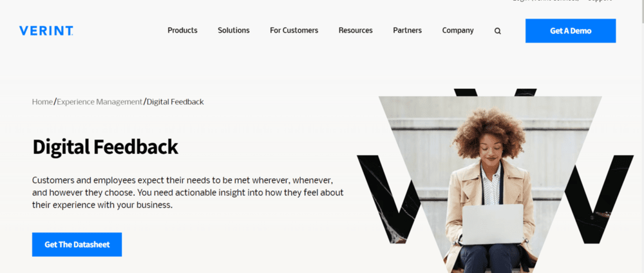Viewport: 644px width, 273px height.
Task: Go to Home in the breadcrumb
Action: click(43, 102)
